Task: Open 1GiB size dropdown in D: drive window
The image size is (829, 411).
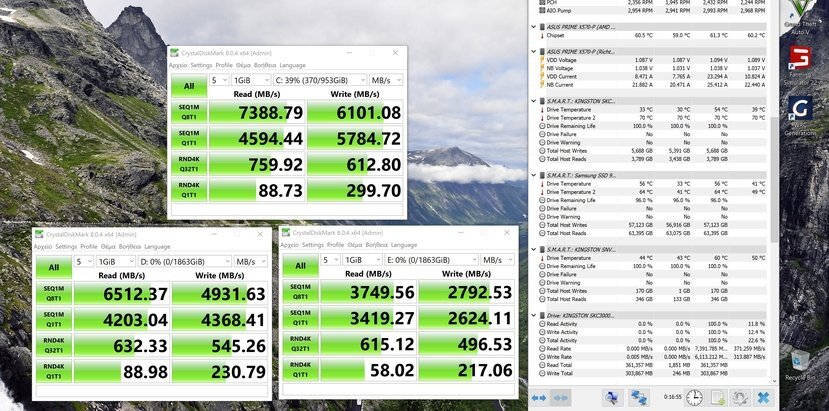Action: 116,261
